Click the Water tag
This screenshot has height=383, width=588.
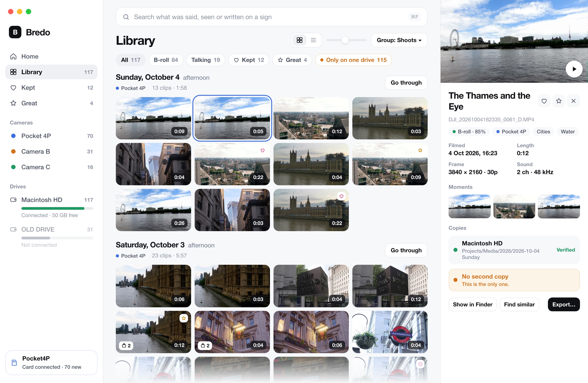coord(568,132)
